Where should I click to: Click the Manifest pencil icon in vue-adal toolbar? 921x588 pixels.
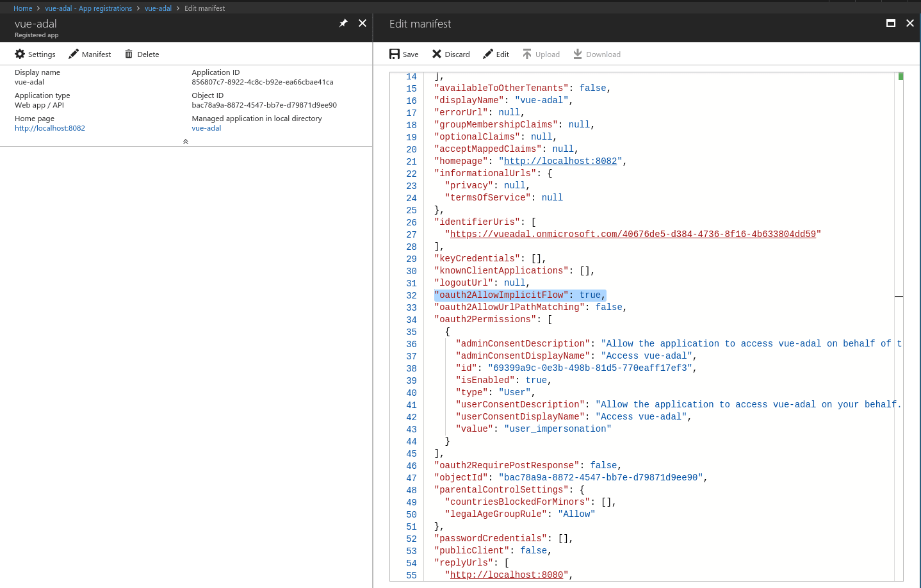tap(74, 54)
